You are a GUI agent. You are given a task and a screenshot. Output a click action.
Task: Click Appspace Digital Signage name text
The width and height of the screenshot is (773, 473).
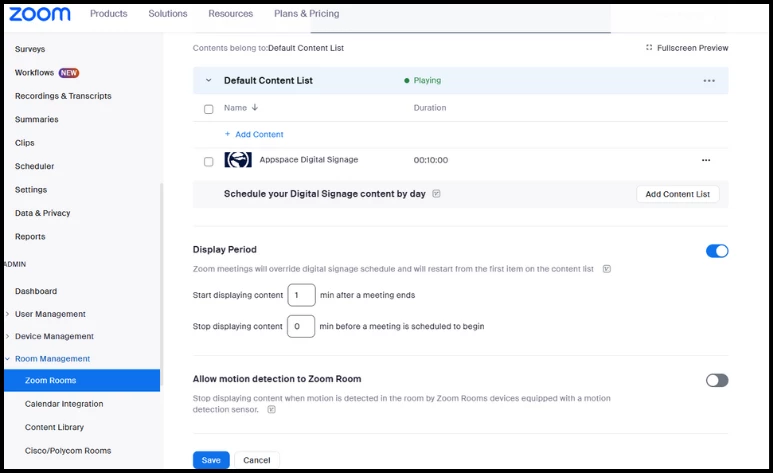pyautogui.click(x=309, y=159)
